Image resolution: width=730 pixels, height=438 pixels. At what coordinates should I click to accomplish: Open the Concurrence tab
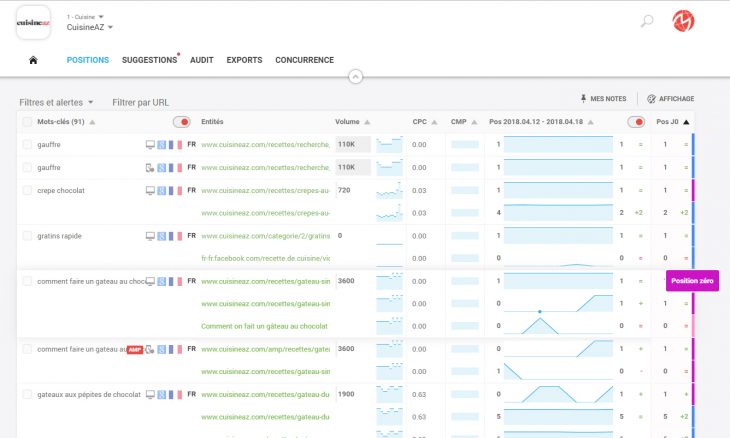click(304, 60)
